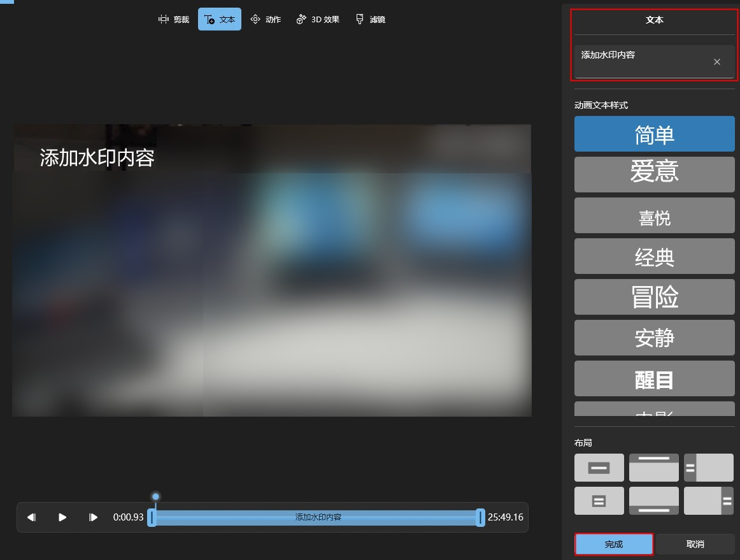
Task: Play the video preview
Action: (62, 517)
